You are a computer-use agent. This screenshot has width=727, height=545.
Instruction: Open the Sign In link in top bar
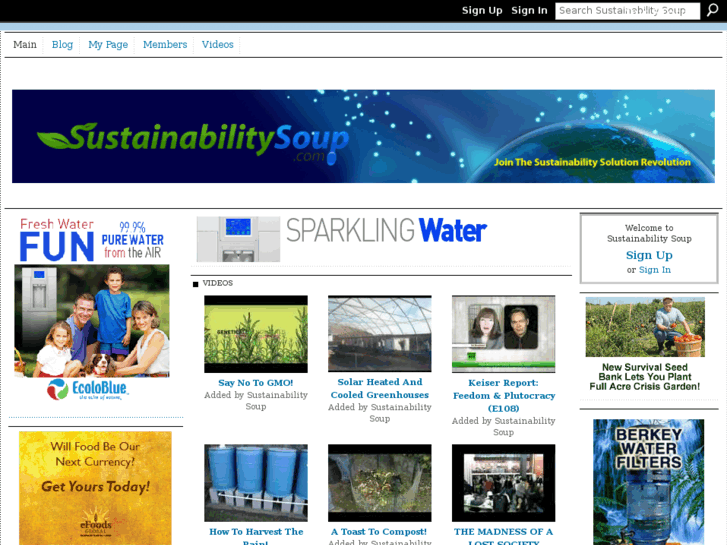pos(529,11)
